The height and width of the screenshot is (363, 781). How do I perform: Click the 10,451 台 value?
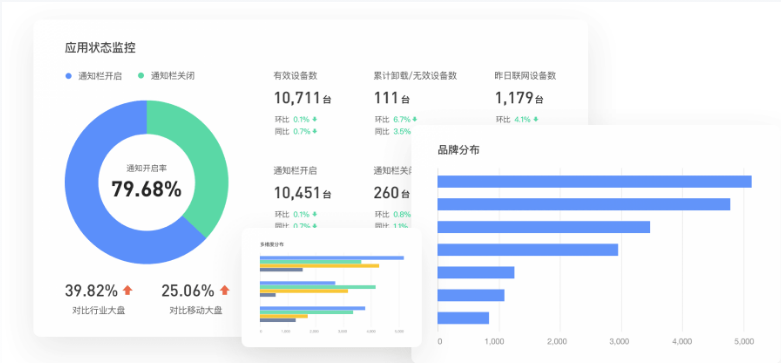pyautogui.click(x=302, y=193)
